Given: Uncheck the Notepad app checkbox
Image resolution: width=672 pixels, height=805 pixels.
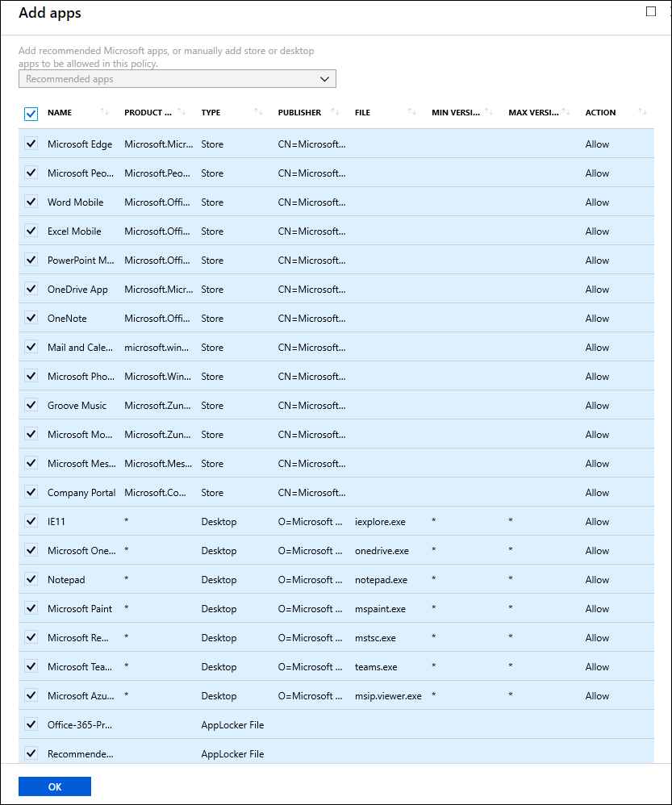Looking at the screenshot, I should (31, 579).
